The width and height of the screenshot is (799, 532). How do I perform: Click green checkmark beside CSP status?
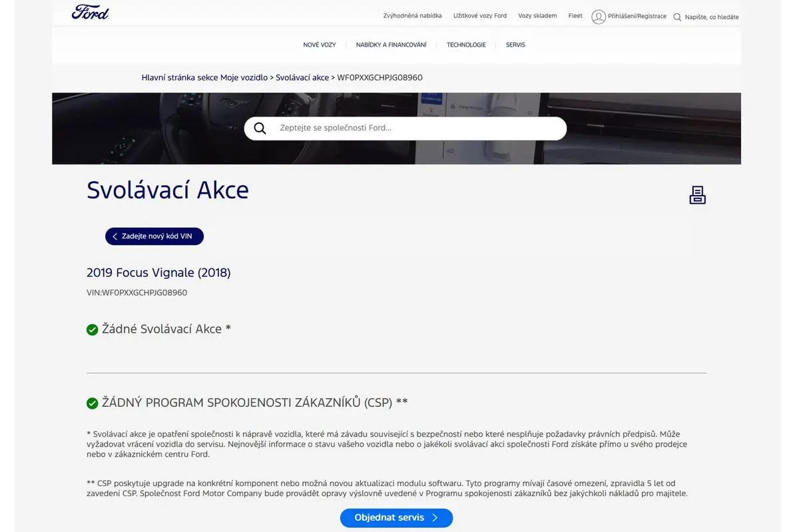[93, 403]
